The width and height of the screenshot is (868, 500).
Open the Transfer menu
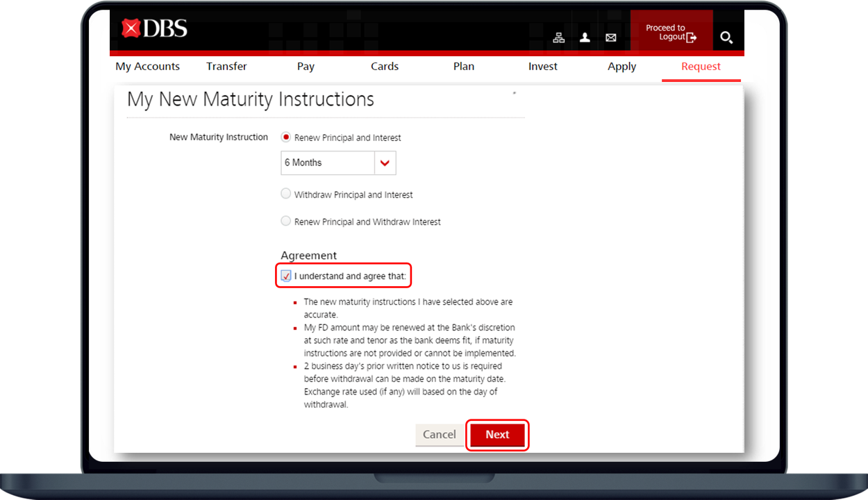[226, 67]
